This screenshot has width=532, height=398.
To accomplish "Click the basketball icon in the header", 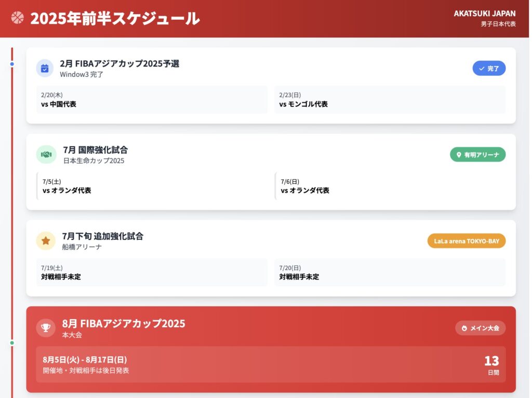I will [17, 18].
